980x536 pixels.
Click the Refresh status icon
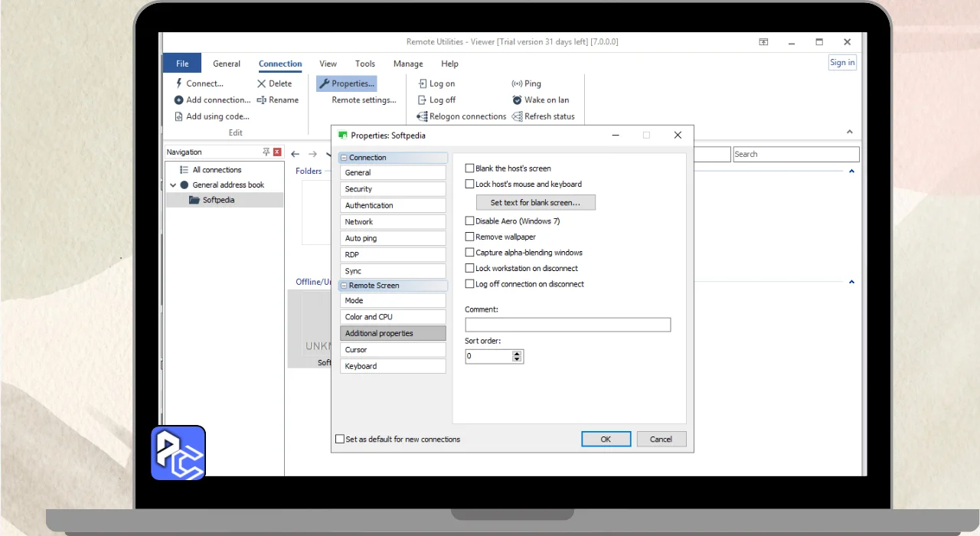[x=517, y=116]
